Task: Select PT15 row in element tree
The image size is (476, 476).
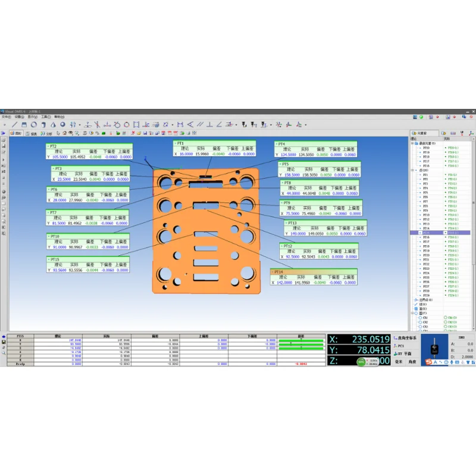Action: pyautogui.click(x=440, y=233)
